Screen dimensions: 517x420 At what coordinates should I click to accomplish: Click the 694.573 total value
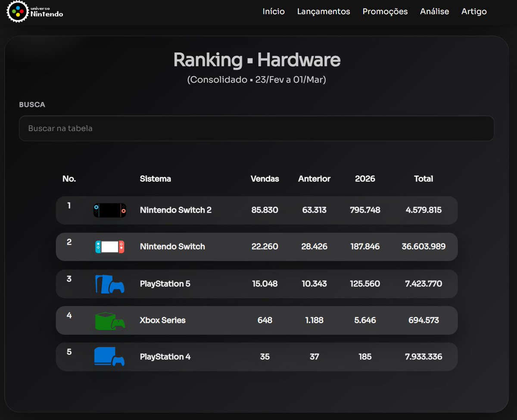[424, 320]
